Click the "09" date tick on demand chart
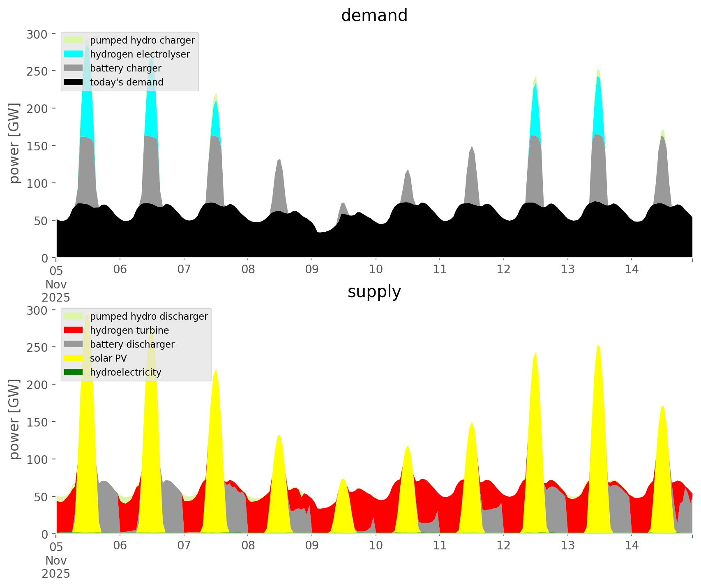The image size is (701, 588). (x=311, y=270)
